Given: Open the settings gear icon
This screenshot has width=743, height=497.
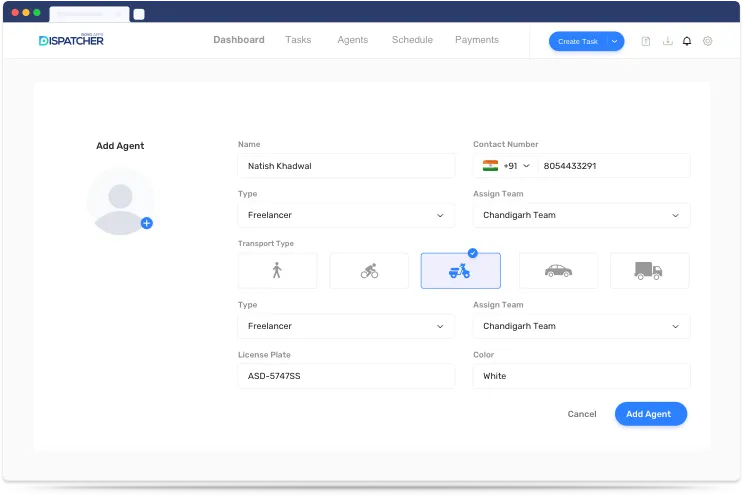Looking at the screenshot, I should (x=708, y=41).
